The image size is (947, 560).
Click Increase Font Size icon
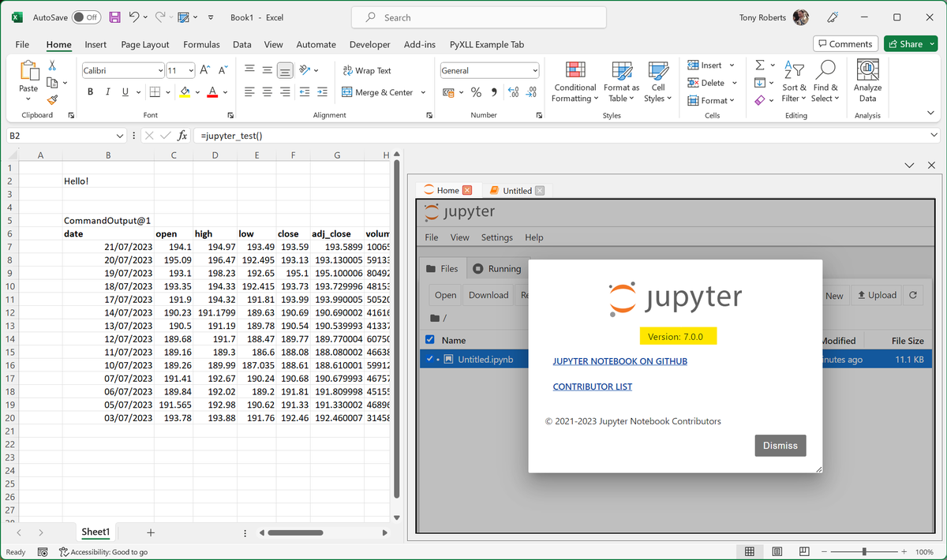[x=205, y=70]
